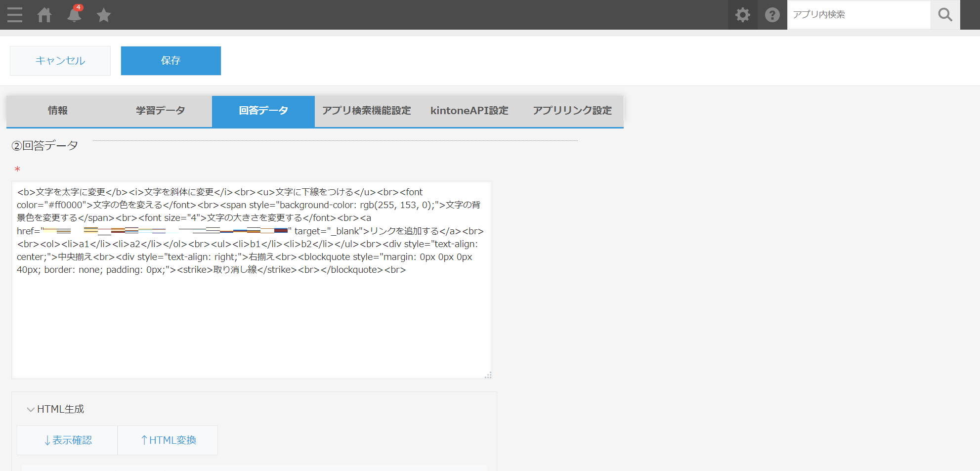Click the ↓表示確認 button

pos(68,440)
